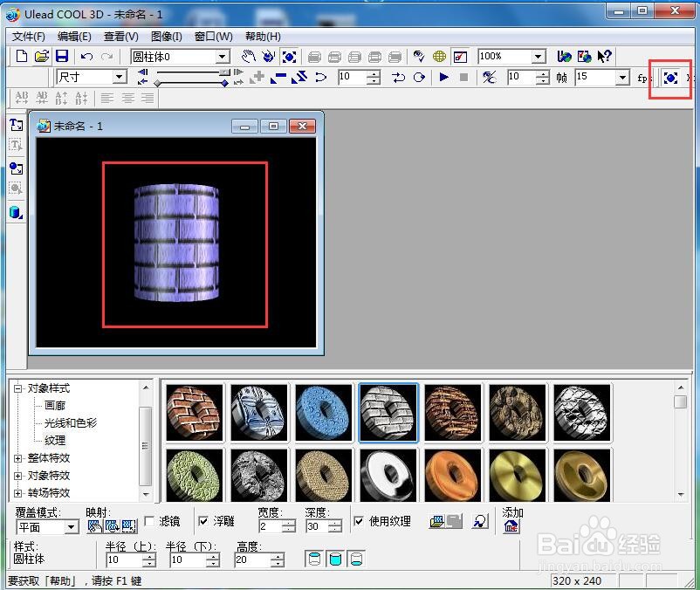
Task: Select the Resize object tool in main toolbar
Action: click(x=289, y=57)
